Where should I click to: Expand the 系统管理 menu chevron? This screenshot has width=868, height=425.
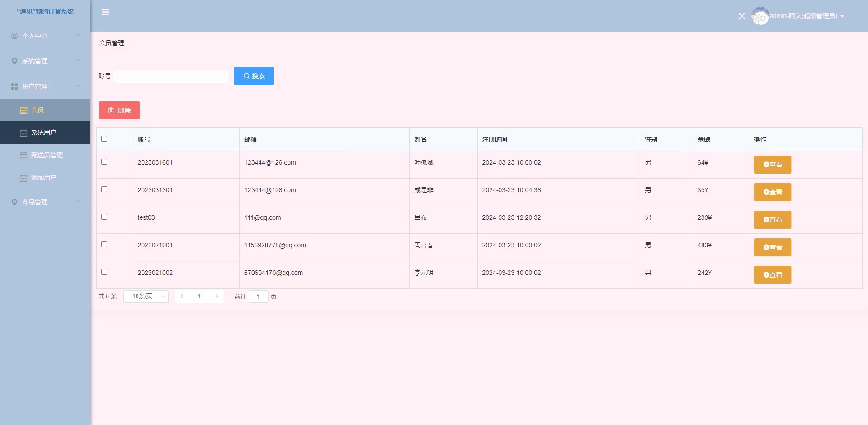[78, 60]
